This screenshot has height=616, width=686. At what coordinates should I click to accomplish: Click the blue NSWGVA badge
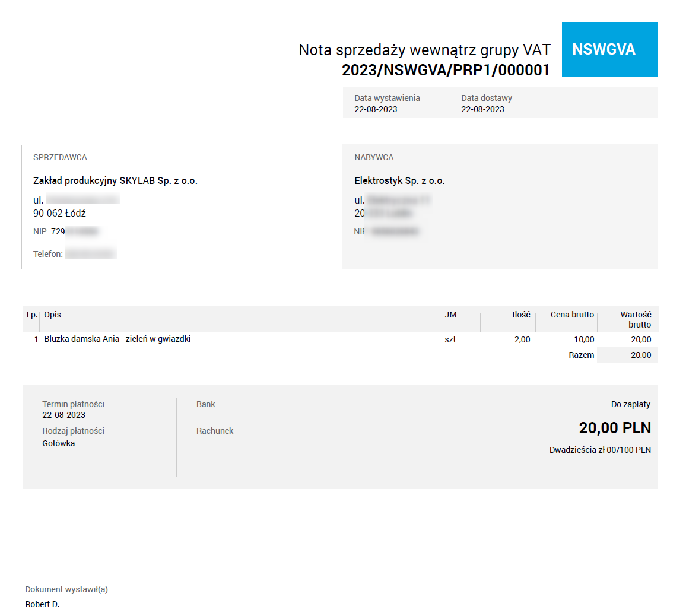click(609, 49)
